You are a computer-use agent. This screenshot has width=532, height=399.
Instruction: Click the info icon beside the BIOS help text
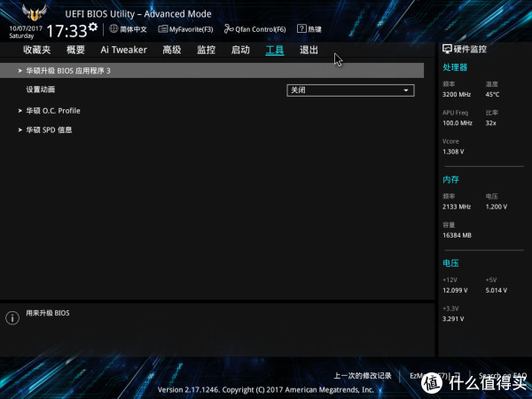(x=12, y=318)
